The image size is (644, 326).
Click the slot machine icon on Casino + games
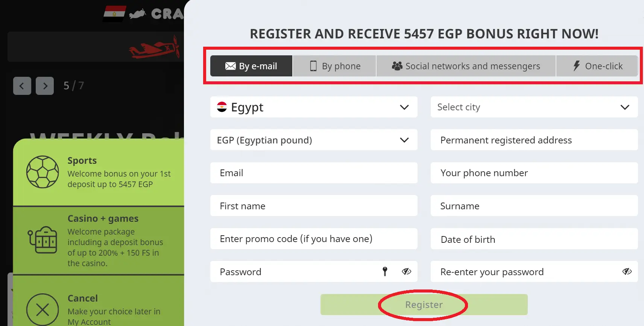click(43, 240)
